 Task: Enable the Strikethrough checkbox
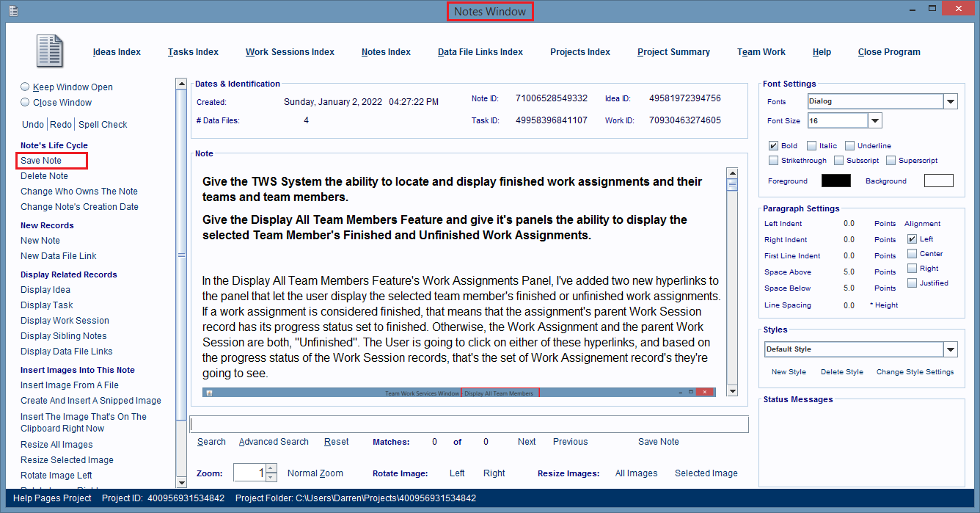click(x=773, y=160)
